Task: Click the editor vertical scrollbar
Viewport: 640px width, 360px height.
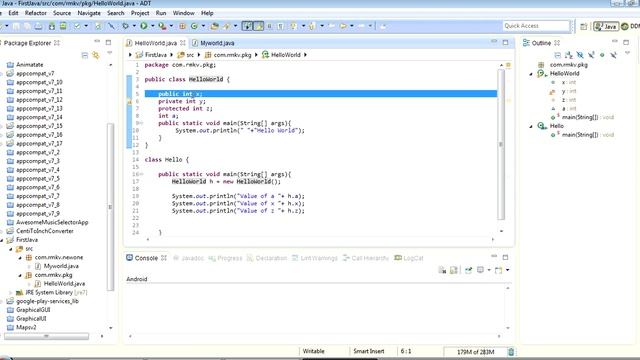Action: pos(501,144)
